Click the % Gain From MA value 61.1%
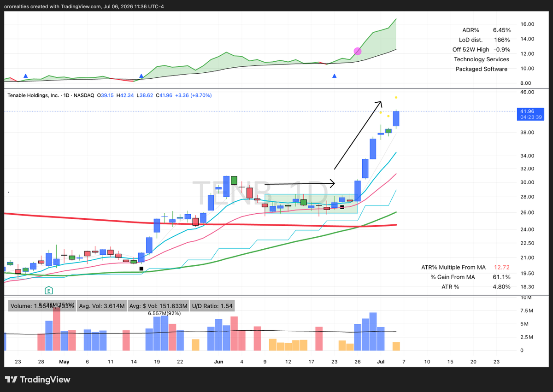This screenshot has width=553, height=392. point(502,277)
